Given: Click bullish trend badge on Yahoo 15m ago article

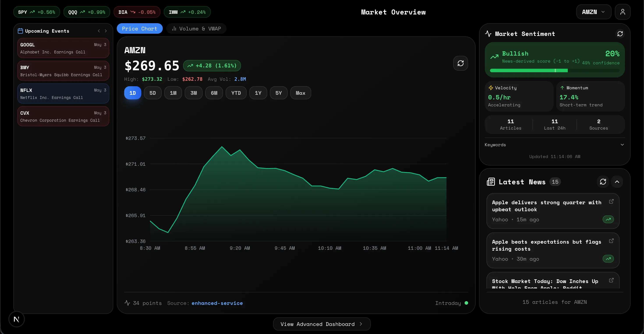Looking at the screenshot, I should [608, 219].
